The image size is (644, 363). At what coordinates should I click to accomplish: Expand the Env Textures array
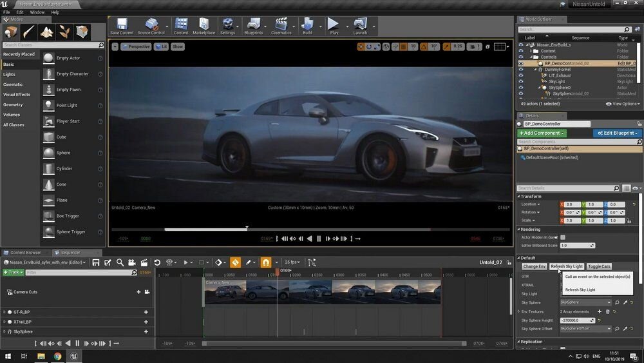[x=519, y=311]
